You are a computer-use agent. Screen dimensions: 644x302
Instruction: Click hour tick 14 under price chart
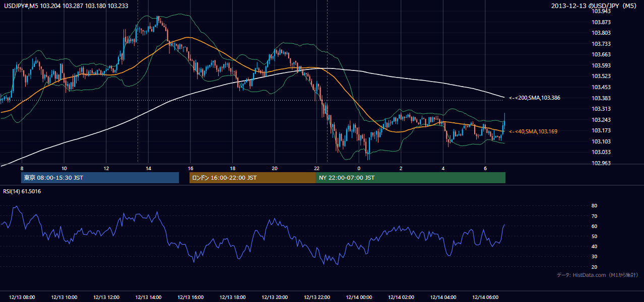point(148,169)
